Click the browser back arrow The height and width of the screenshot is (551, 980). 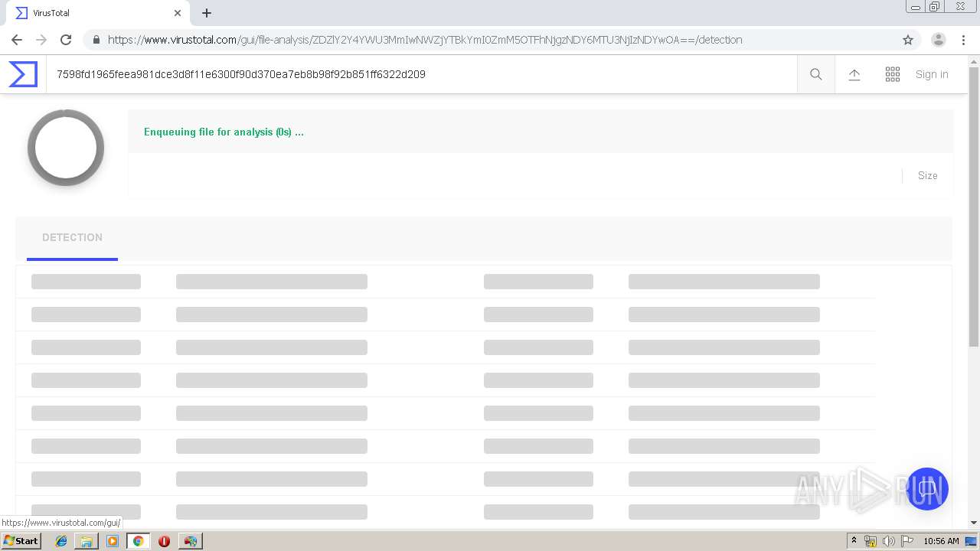[x=17, y=40]
